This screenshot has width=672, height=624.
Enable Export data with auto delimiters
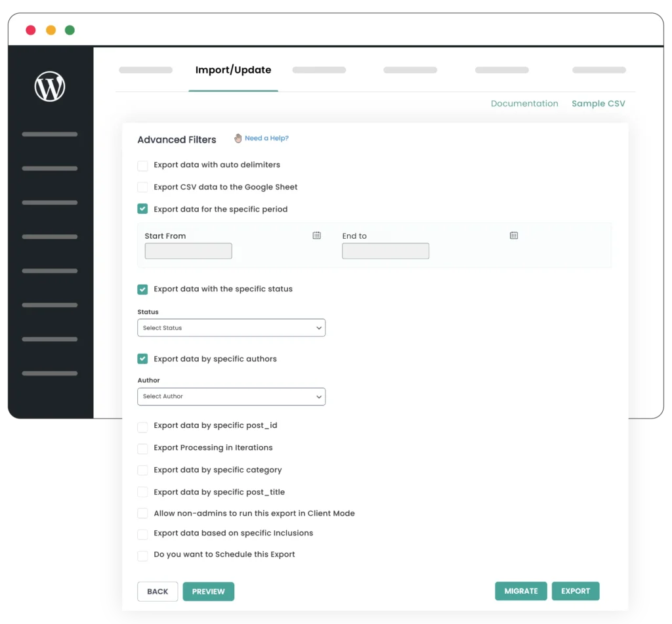pyautogui.click(x=142, y=165)
